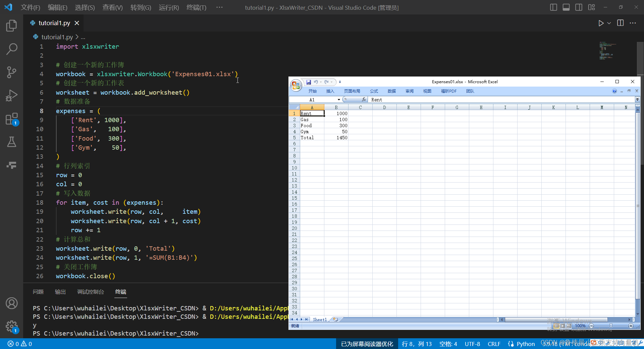Open the cell Name Box dropdown
Image resolution: width=644 pixels, height=349 pixels.
[339, 100]
